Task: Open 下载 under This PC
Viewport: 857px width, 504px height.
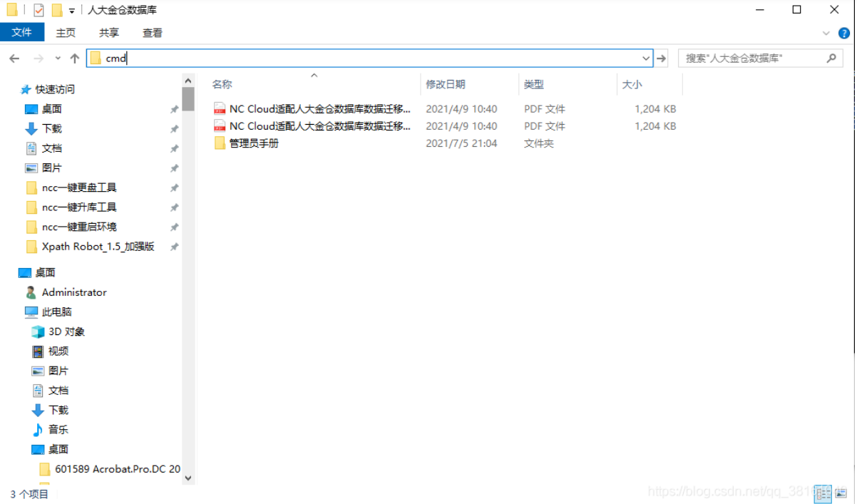Action: tap(58, 410)
